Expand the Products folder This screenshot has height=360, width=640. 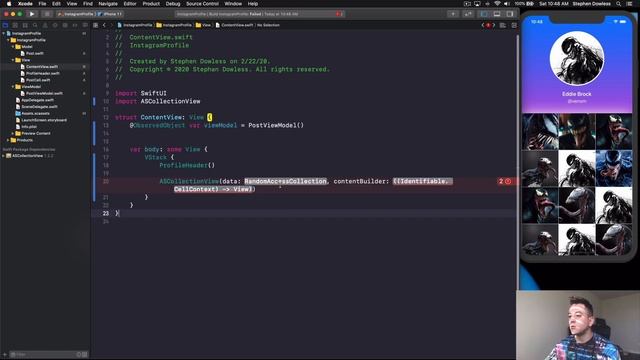tap(8, 140)
